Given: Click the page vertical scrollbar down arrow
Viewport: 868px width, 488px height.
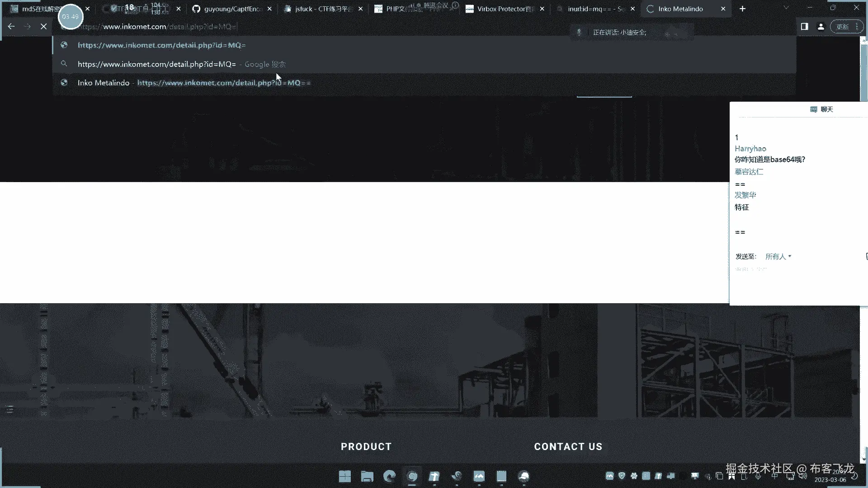Looking at the screenshot, I should [x=863, y=460].
